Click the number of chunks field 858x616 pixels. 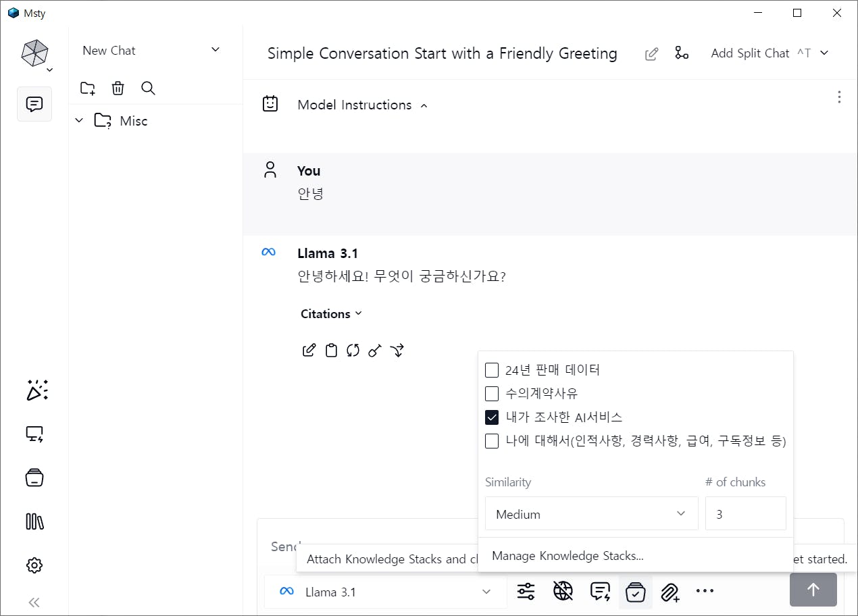(x=746, y=514)
